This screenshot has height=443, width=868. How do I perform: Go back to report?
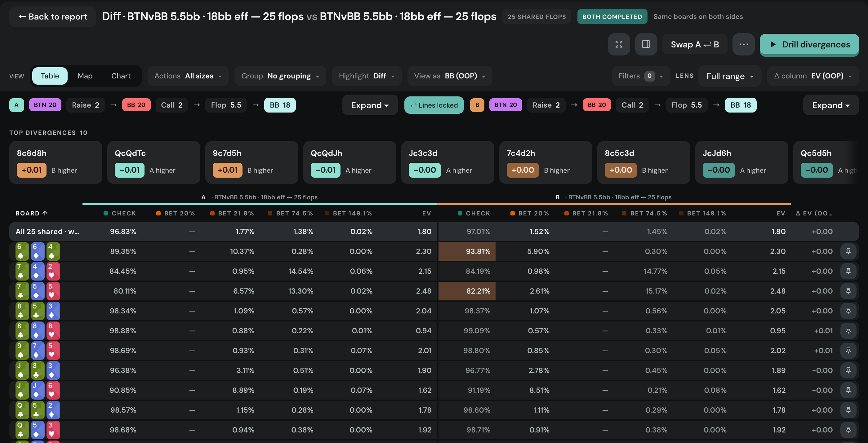click(x=53, y=16)
